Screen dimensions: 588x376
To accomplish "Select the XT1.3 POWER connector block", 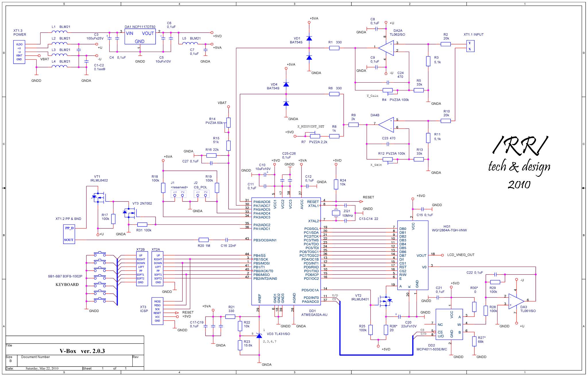I will coord(19,52).
